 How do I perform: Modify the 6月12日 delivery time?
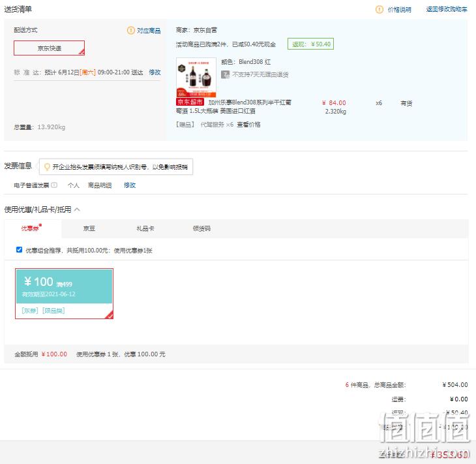click(155, 72)
